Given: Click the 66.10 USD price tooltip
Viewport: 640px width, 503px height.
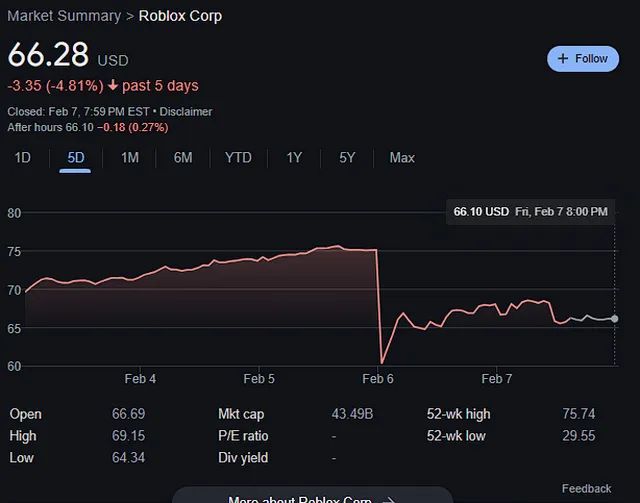Looking at the screenshot, I should pos(531,211).
